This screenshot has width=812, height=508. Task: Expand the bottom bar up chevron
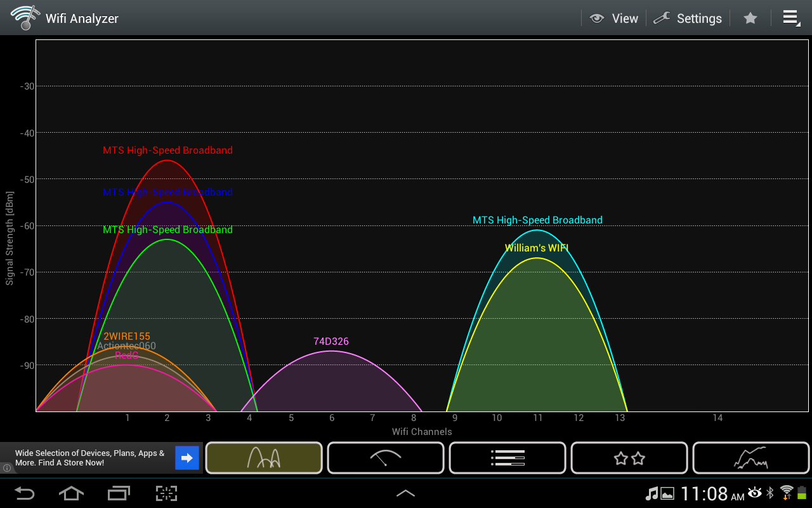pos(405,493)
